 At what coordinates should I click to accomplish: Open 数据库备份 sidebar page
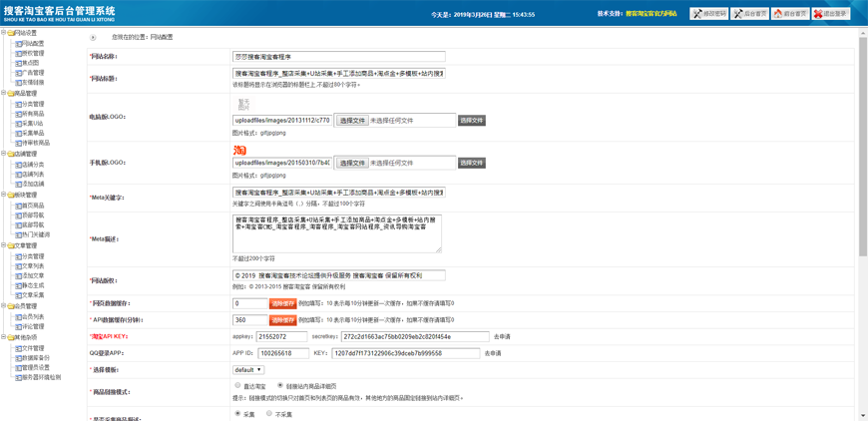tap(36, 358)
